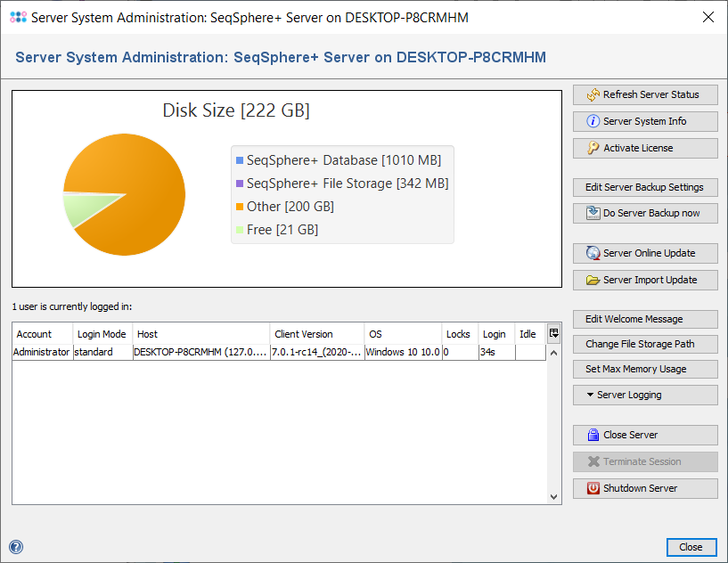Click the Close Server lock icon
The width and height of the screenshot is (728, 563).
[593, 435]
